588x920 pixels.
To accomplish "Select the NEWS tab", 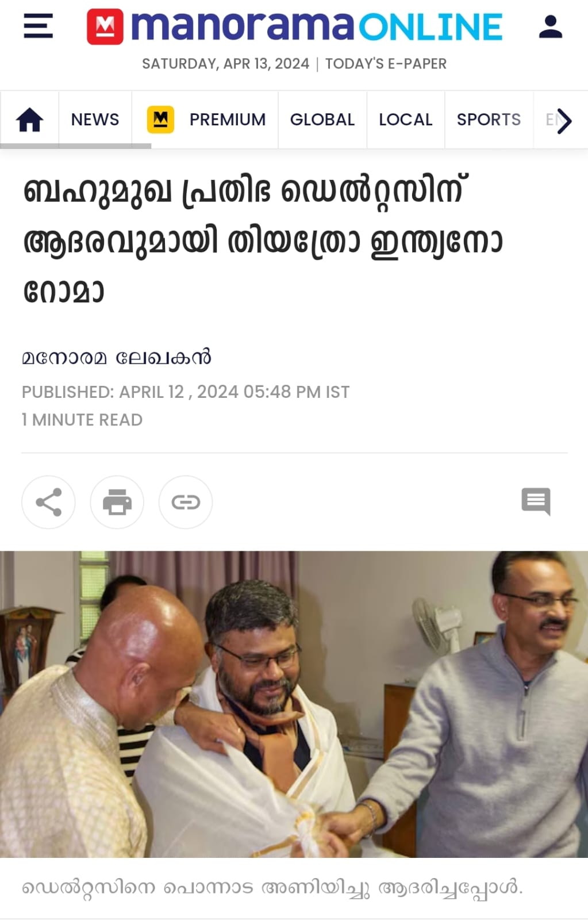I will click(95, 120).
